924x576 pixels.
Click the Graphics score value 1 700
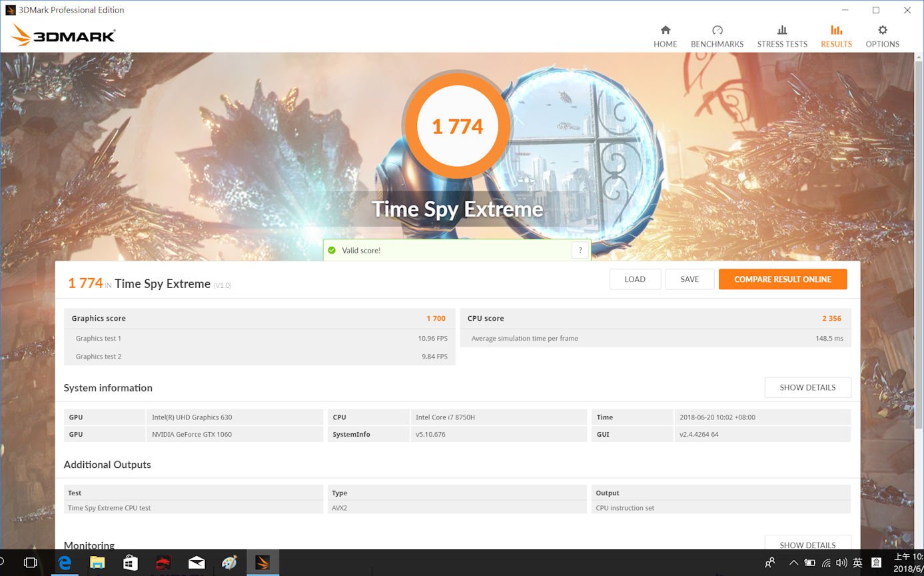pos(436,319)
